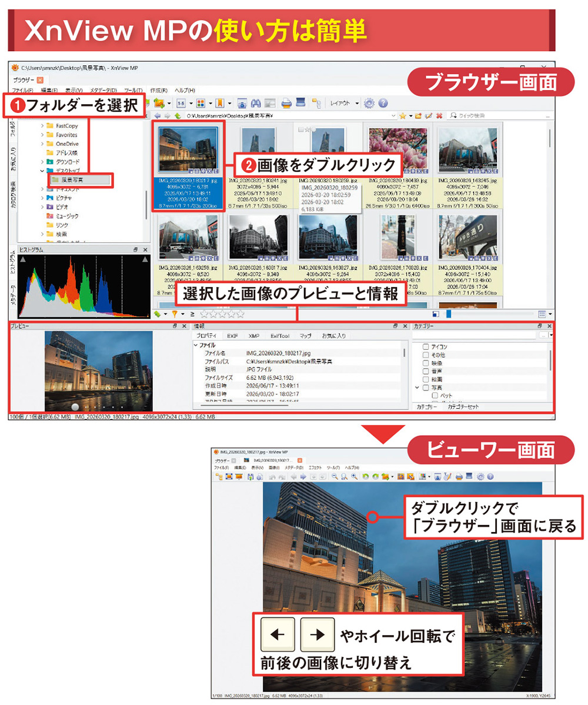Switch to the ExifTool tab

click(280, 336)
